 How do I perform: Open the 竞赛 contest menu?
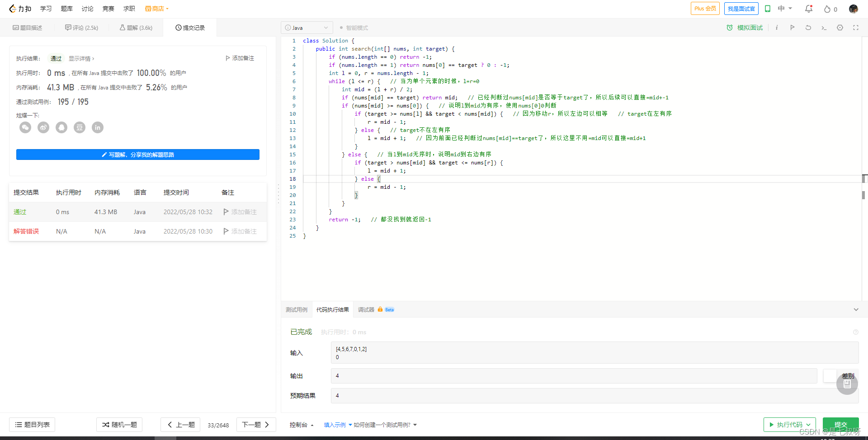(x=108, y=9)
